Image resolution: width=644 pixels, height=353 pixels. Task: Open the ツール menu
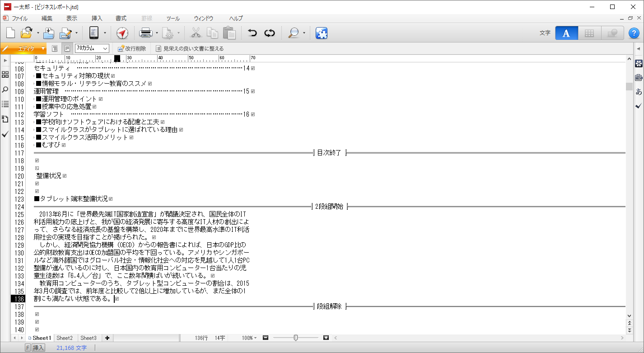click(173, 19)
